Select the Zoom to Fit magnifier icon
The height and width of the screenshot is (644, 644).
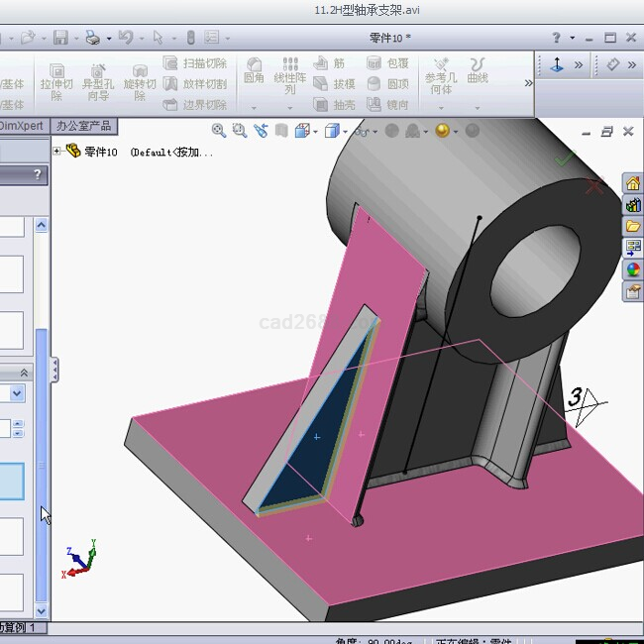219,131
